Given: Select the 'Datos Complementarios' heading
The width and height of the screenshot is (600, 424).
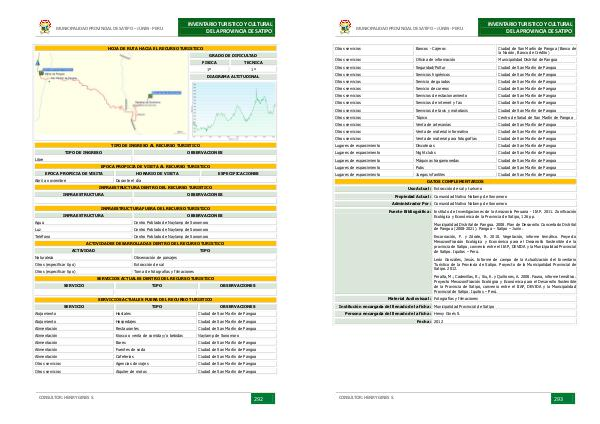Looking at the screenshot, I should pyautogui.click(x=455, y=181).
